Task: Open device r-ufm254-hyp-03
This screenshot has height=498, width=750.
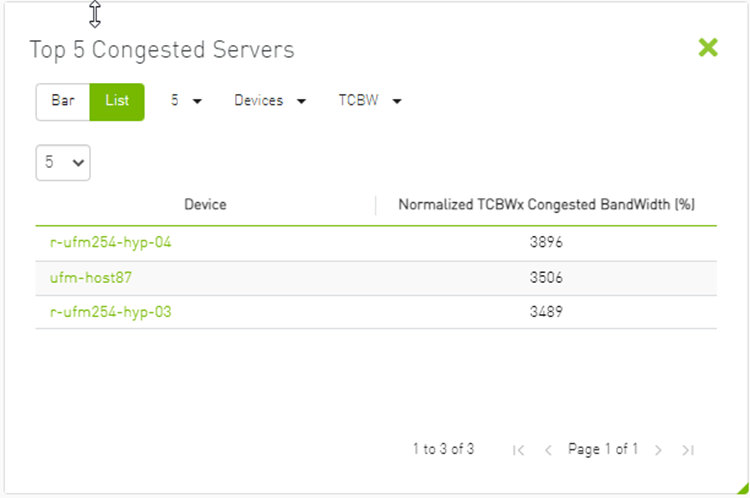Action: [111, 312]
